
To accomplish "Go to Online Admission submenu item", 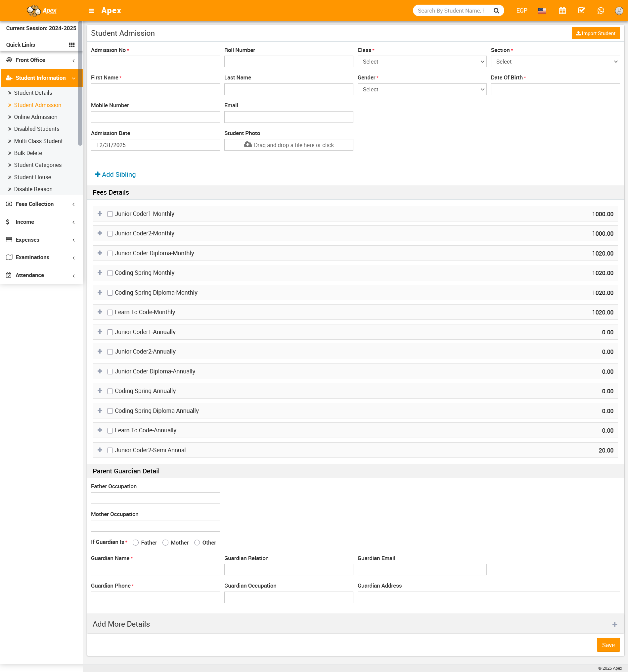I will click(35, 117).
